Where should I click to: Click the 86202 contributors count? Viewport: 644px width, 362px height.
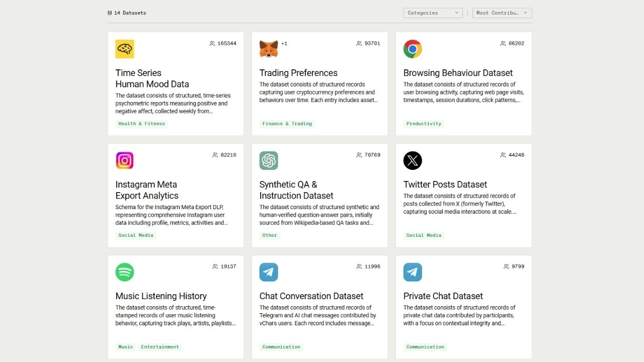click(516, 44)
